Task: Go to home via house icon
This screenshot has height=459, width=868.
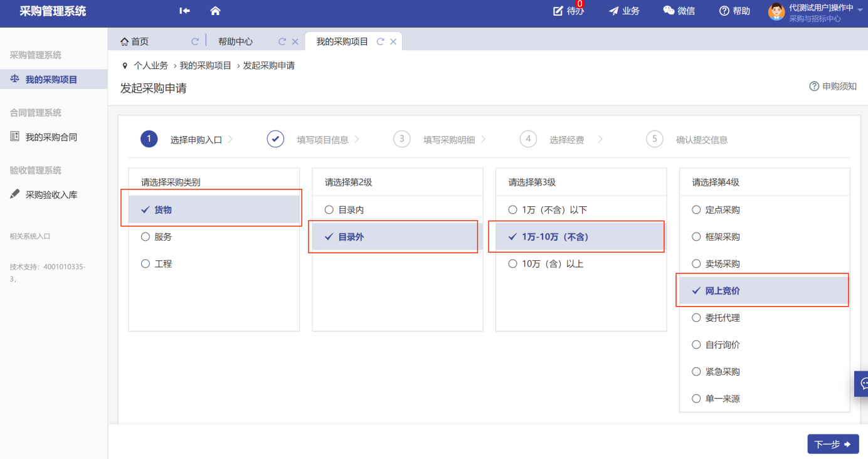Action: click(x=215, y=11)
